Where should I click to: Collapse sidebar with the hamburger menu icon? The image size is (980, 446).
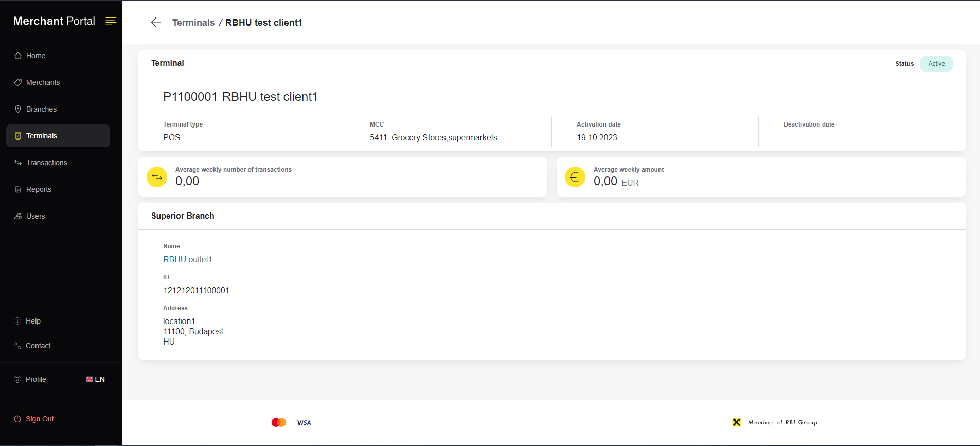coord(111,21)
